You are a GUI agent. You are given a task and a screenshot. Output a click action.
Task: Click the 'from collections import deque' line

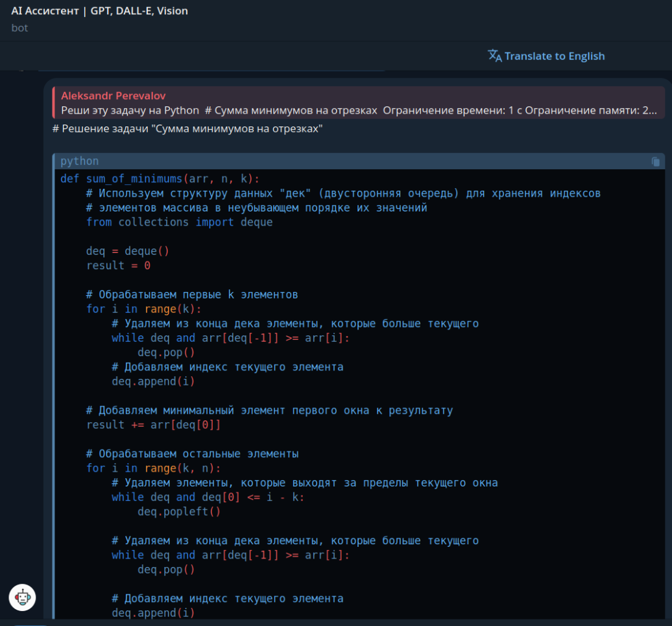pyautogui.click(x=179, y=222)
